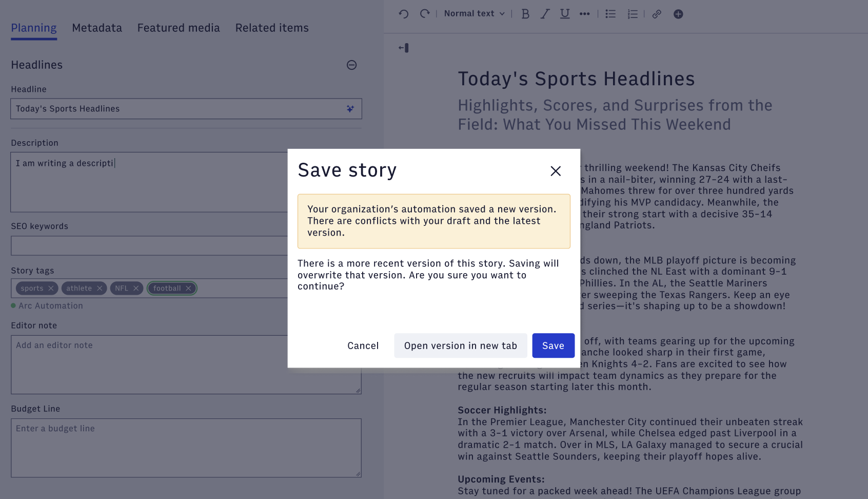Collapse the Headlines section
868x499 pixels.
coord(351,65)
